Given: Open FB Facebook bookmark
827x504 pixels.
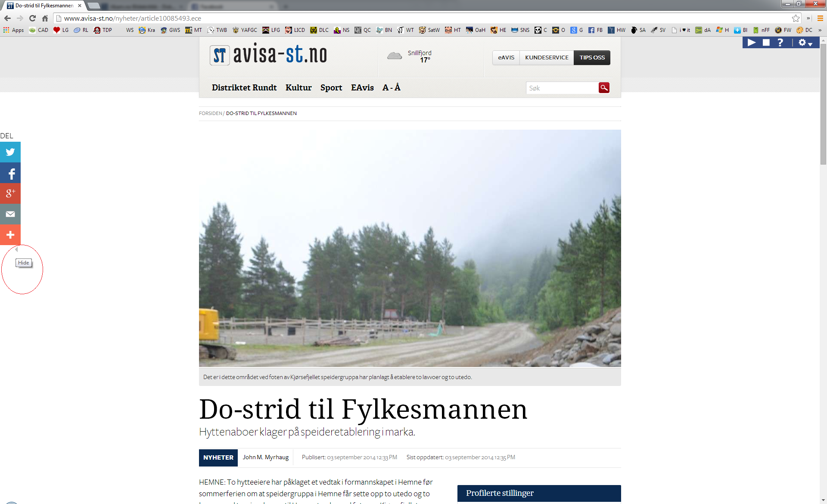Looking at the screenshot, I should [x=595, y=30].
